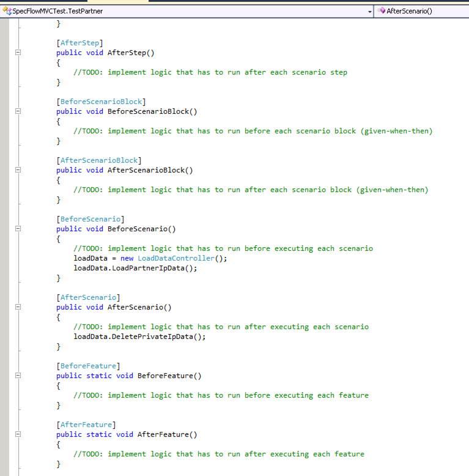Collapse the AfterStep() method outline

(18, 53)
